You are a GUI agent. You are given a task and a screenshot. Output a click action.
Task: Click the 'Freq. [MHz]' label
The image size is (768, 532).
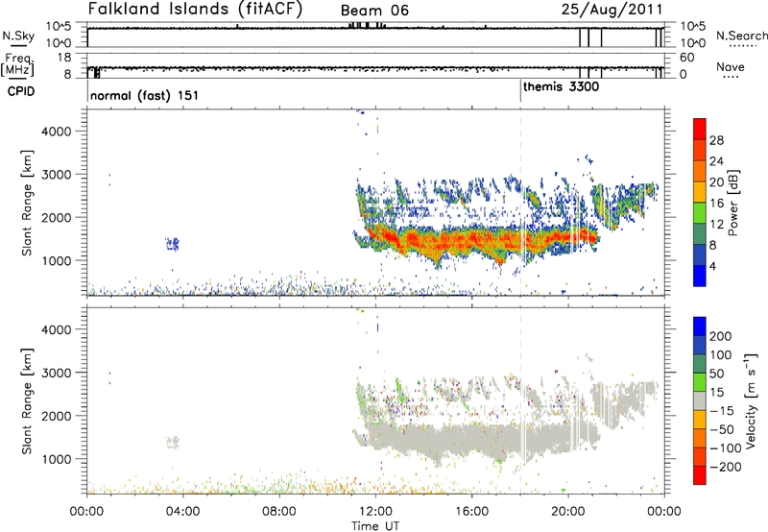point(17,65)
